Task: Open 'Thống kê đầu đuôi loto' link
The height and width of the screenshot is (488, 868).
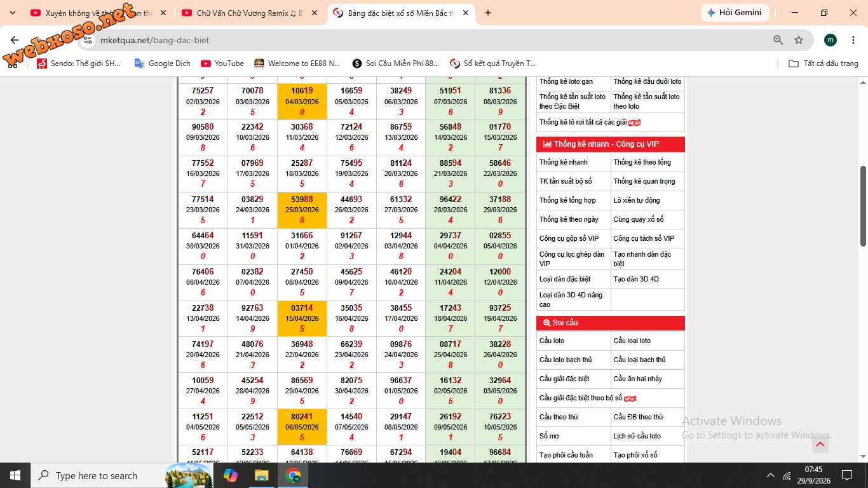Action: 647,81
